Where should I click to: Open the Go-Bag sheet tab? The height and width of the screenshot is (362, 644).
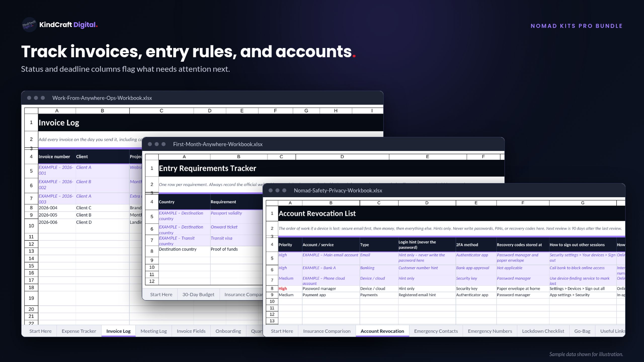pos(582,331)
